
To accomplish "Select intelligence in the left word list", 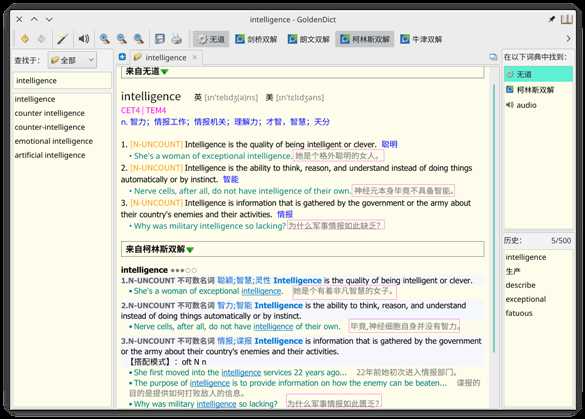I will coord(35,99).
